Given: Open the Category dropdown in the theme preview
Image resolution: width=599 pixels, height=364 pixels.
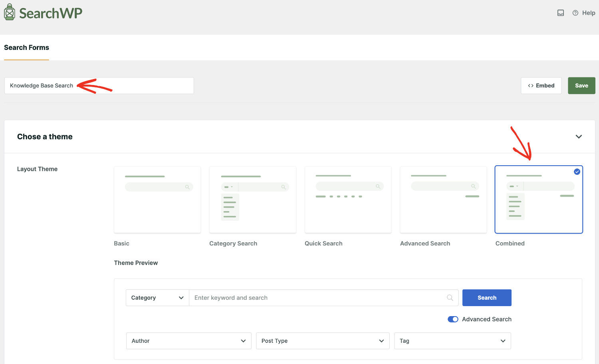Looking at the screenshot, I should click(x=157, y=297).
